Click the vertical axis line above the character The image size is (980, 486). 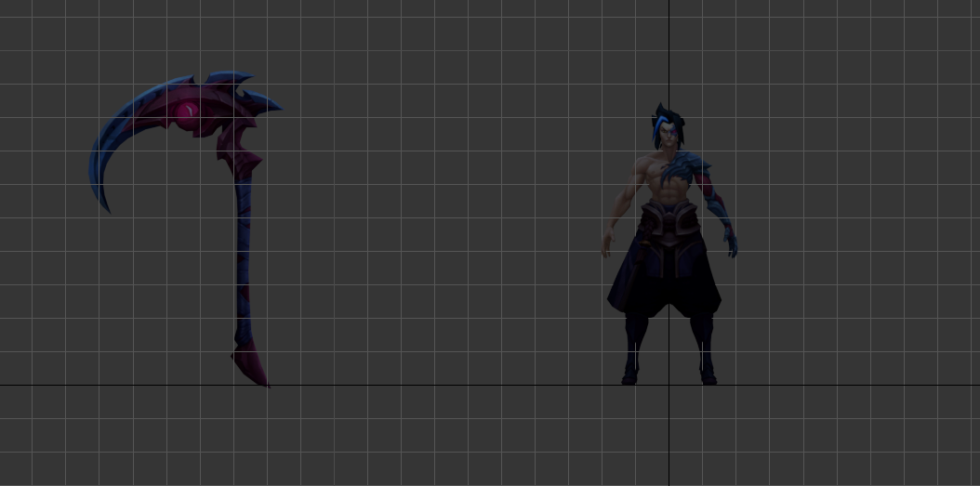click(669, 46)
